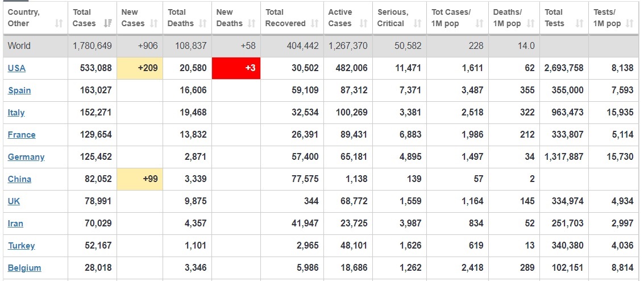
Task: Click China new cases +99 cell
Action: (140, 179)
